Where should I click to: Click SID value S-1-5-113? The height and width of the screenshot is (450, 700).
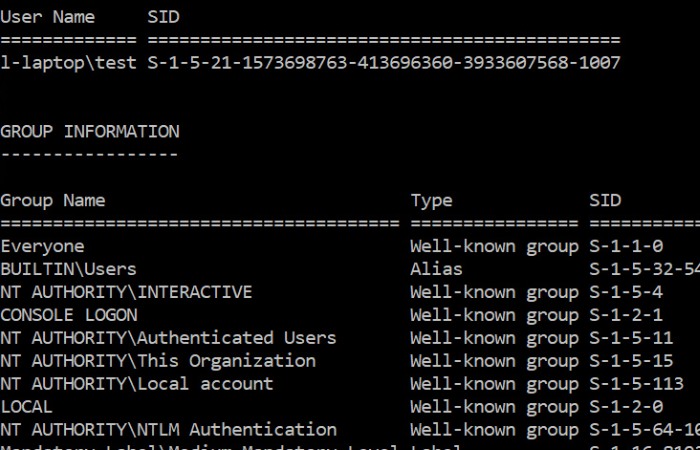(637, 384)
